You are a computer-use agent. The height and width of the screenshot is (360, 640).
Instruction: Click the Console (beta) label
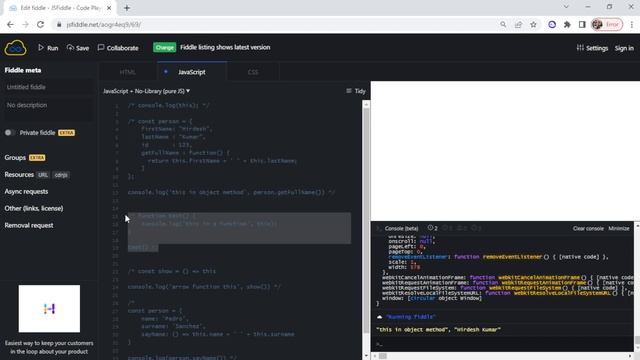(x=401, y=229)
